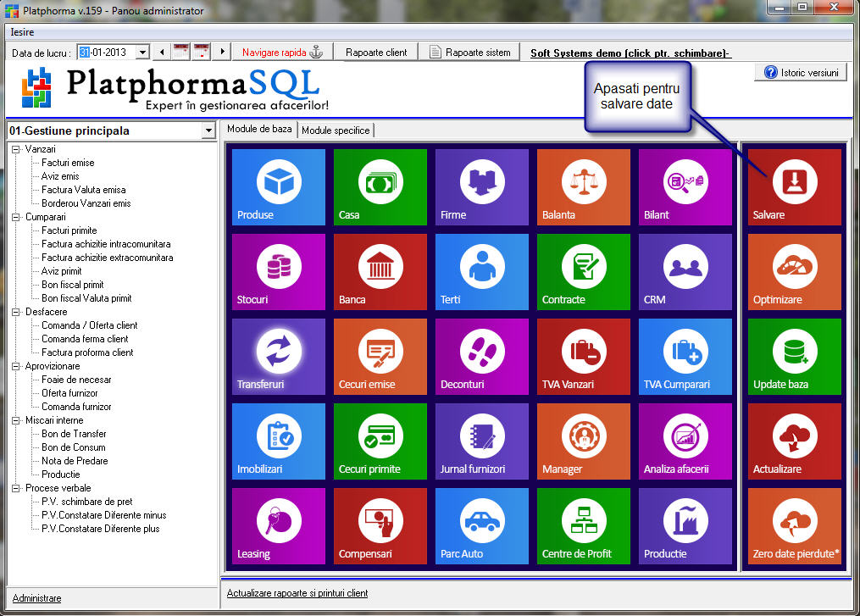Open the Cecuri primite tile

click(x=380, y=441)
